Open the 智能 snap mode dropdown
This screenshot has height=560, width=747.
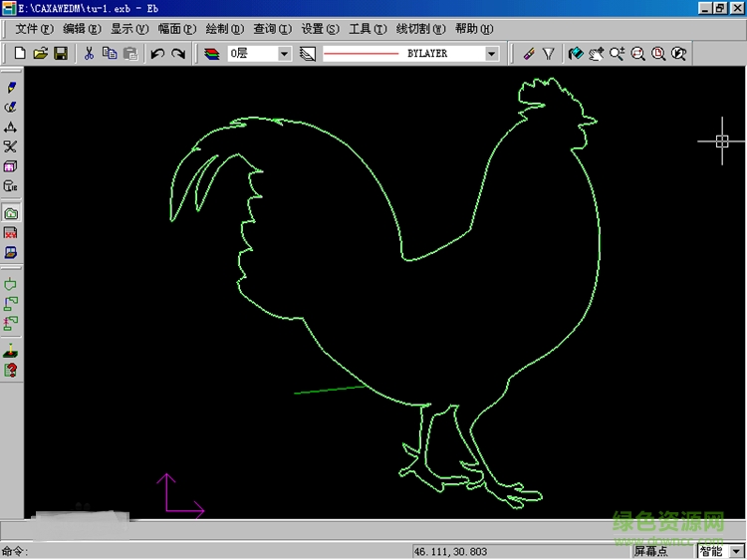736,551
